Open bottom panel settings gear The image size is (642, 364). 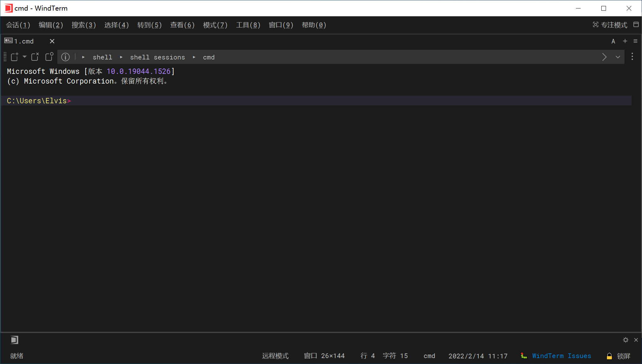[625, 340]
